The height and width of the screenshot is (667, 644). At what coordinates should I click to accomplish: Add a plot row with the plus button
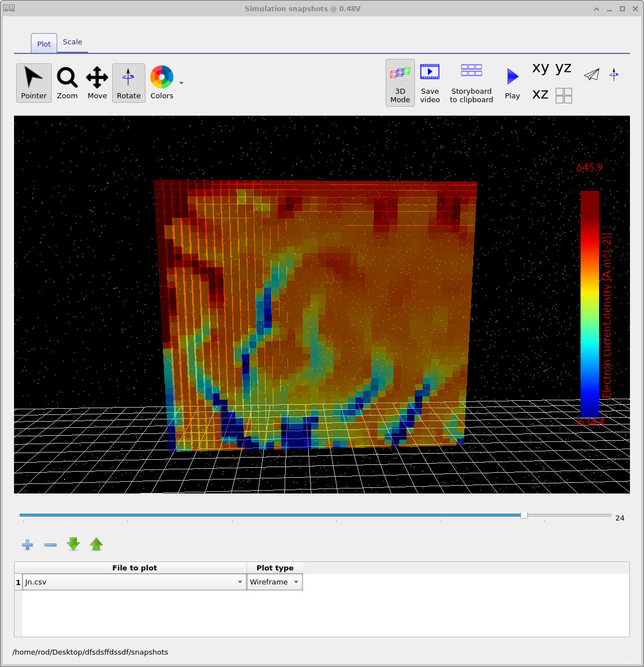[x=27, y=544]
